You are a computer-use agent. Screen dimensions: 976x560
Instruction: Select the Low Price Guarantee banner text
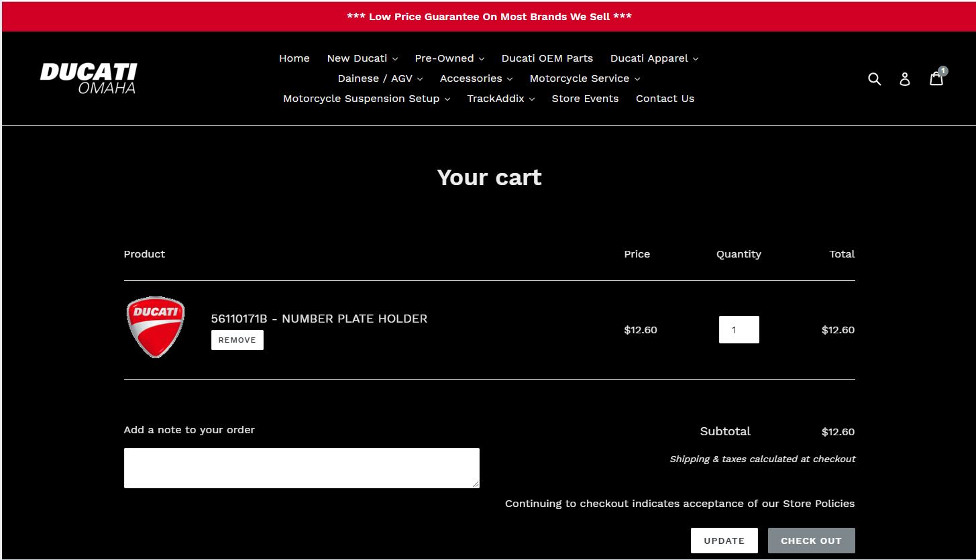pyautogui.click(x=489, y=17)
